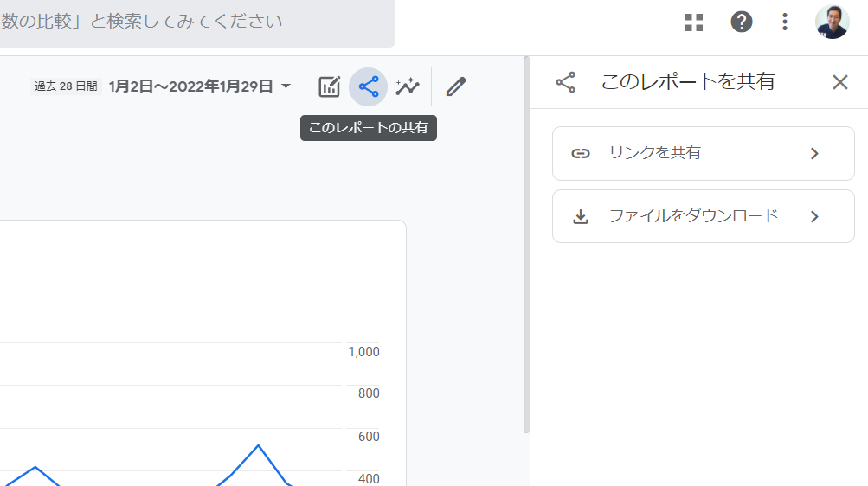Click the customize report pencil icon
The width and height of the screenshot is (868, 486).
pyautogui.click(x=456, y=86)
